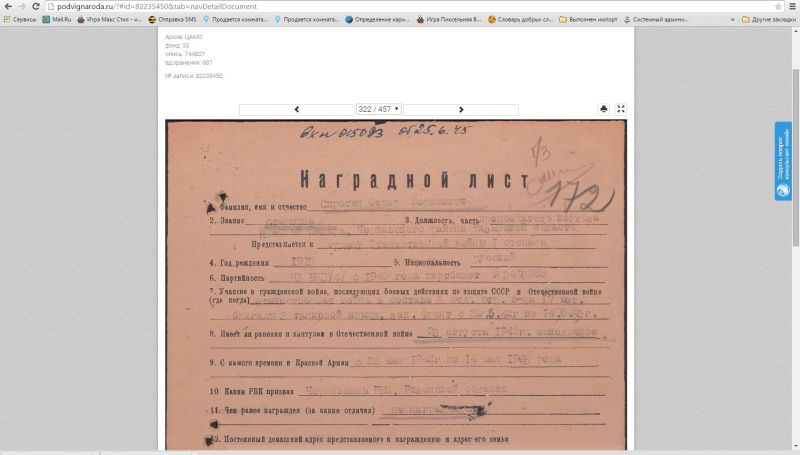
Task: Open Другие закладки folder
Action: (x=765, y=19)
